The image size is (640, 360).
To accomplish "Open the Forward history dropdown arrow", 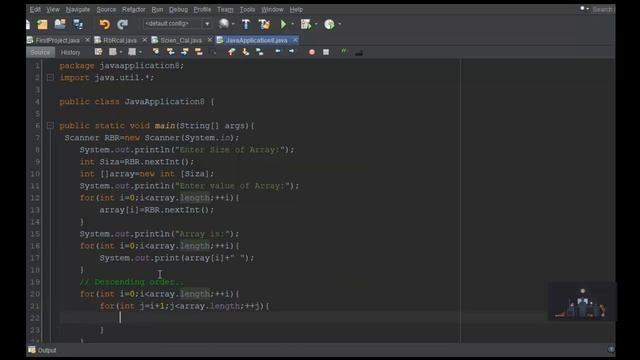I will pyautogui.click(x=140, y=52).
